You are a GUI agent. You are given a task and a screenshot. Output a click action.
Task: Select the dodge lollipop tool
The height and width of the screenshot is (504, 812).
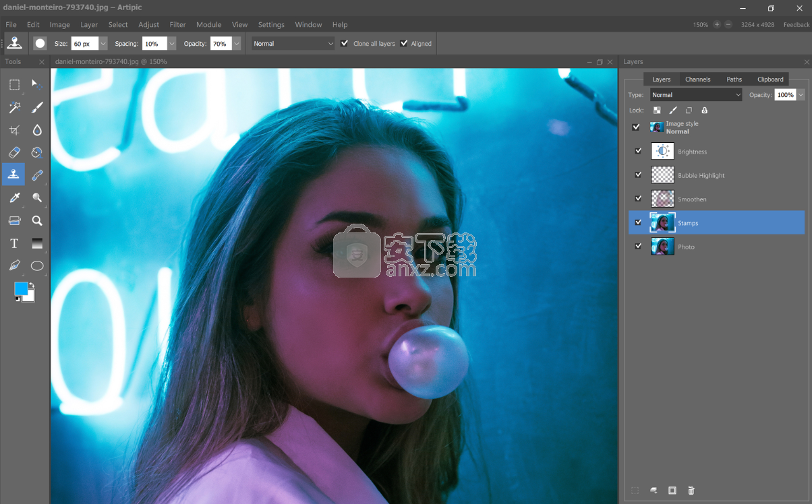pyautogui.click(x=37, y=197)
